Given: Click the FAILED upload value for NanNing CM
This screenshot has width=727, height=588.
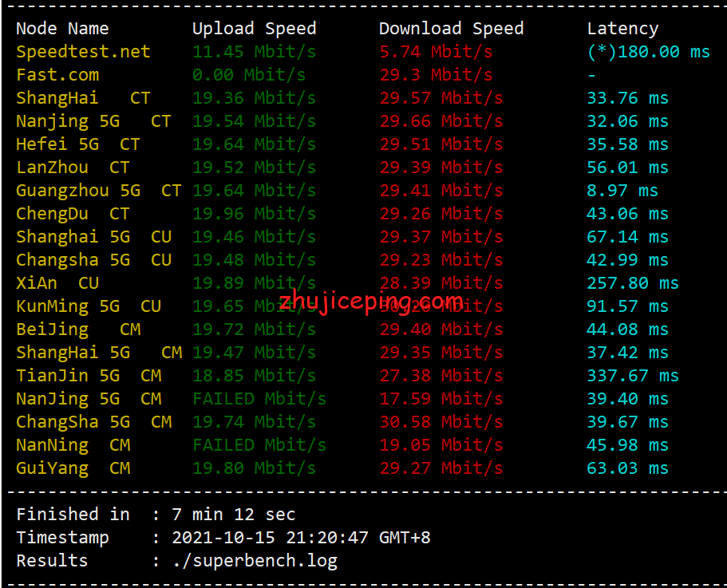Looking at the screenshot, I should [x=259, y=445].
